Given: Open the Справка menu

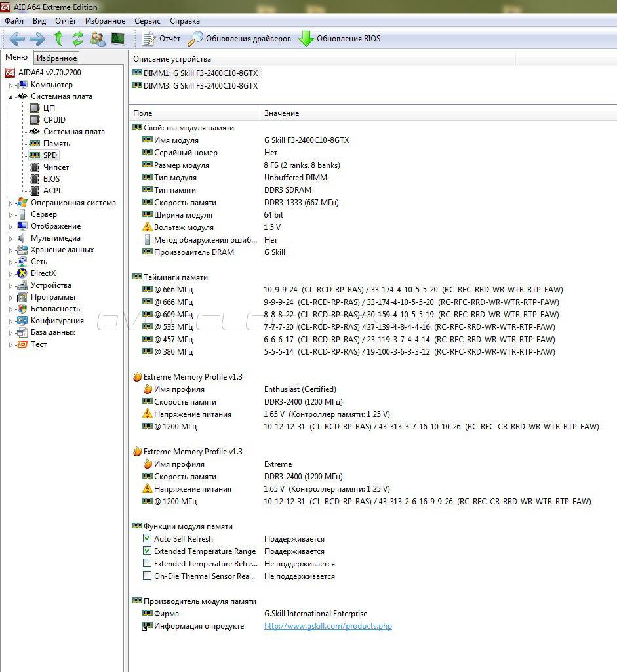Looking at the screenshot, I should tap(185, 20).
